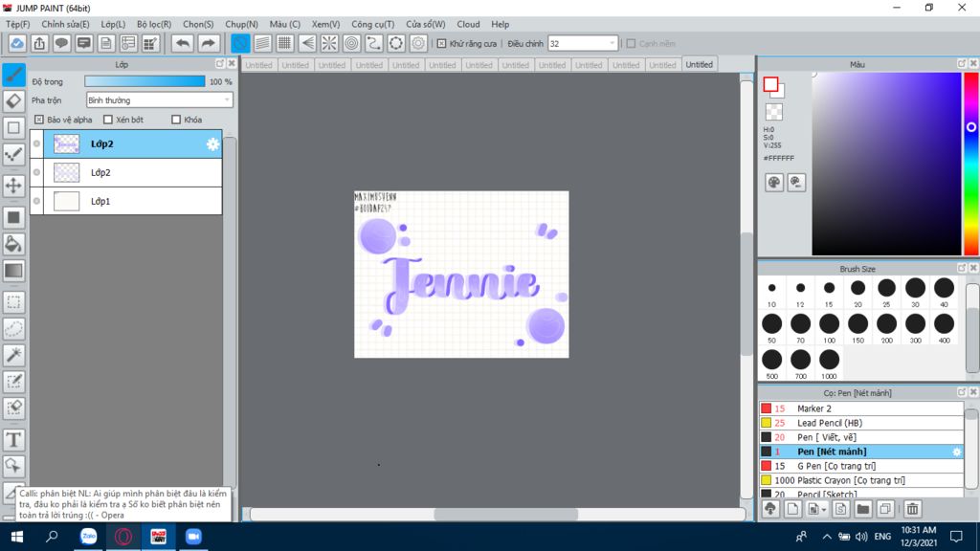Viewport: 980px width, 551px height.
Task: Select the Gradient tool
Action: 13,271
